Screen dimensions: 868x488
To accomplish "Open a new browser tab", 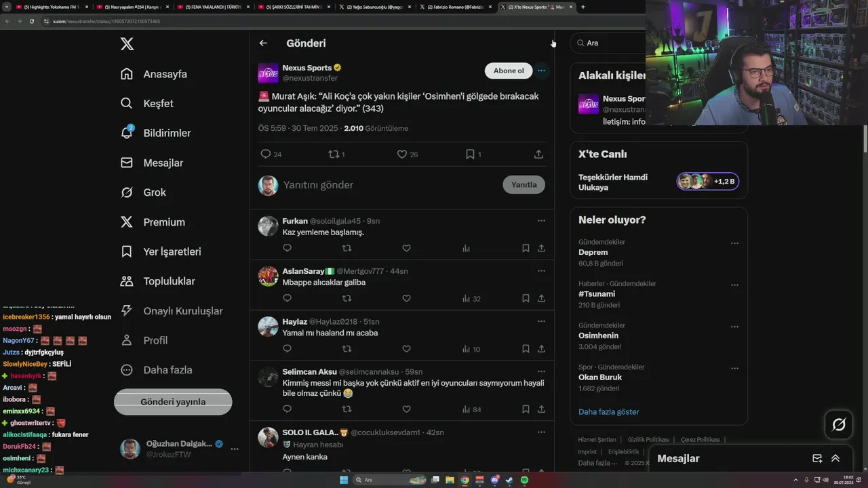I will [x=583, y=7].
